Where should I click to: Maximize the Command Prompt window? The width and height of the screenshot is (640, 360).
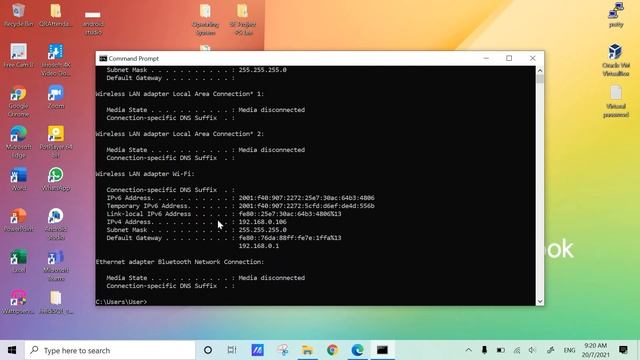point(509,58)
